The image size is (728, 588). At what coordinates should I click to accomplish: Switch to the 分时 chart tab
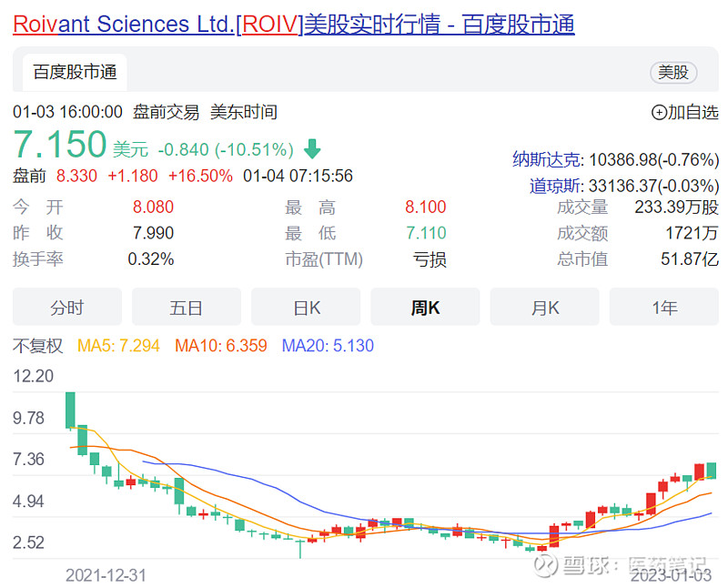click(x=66, y=307)
